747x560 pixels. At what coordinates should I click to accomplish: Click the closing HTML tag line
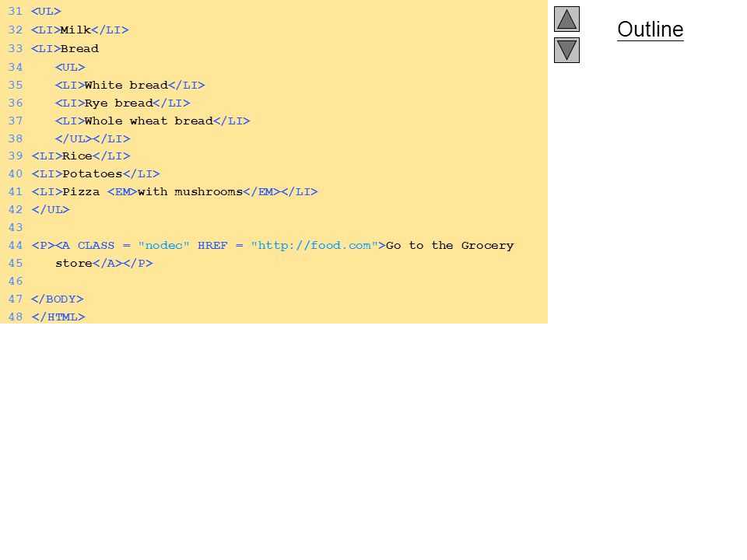tap(58, 317)
